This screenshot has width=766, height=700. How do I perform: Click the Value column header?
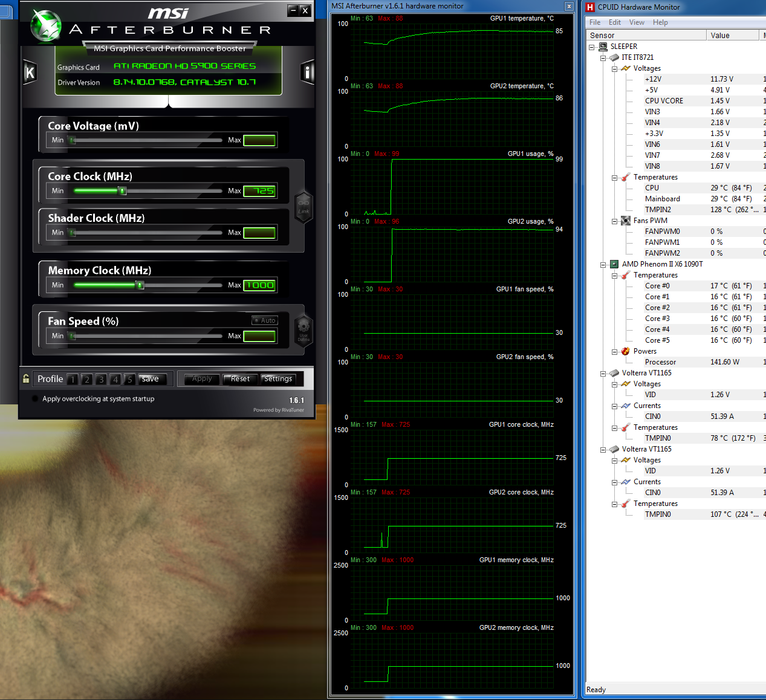tap(732, 35)
